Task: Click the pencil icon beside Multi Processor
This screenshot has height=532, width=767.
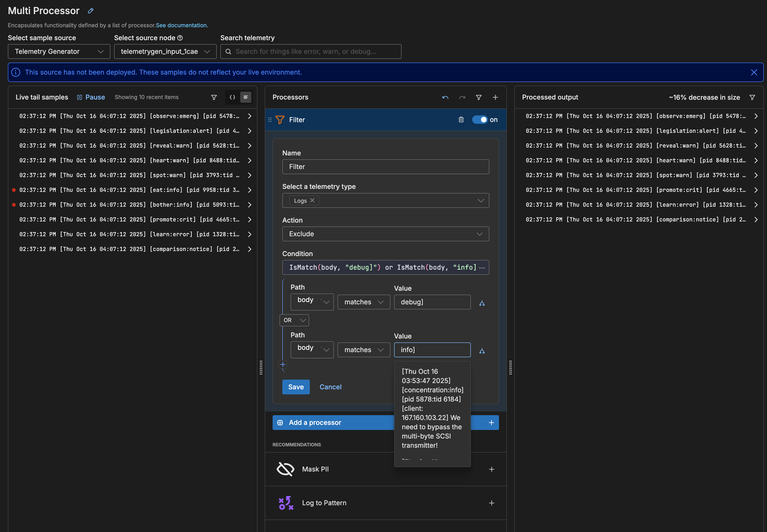Action: [x=91, y=11]
